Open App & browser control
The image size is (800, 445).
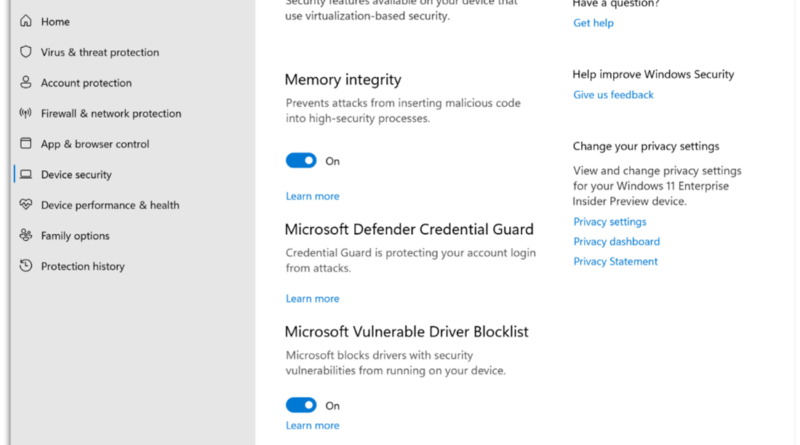pos(95,144)
